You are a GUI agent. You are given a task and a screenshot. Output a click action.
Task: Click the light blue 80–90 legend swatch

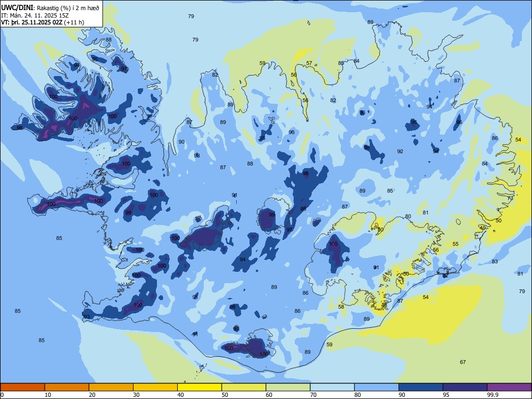point(377,387)
